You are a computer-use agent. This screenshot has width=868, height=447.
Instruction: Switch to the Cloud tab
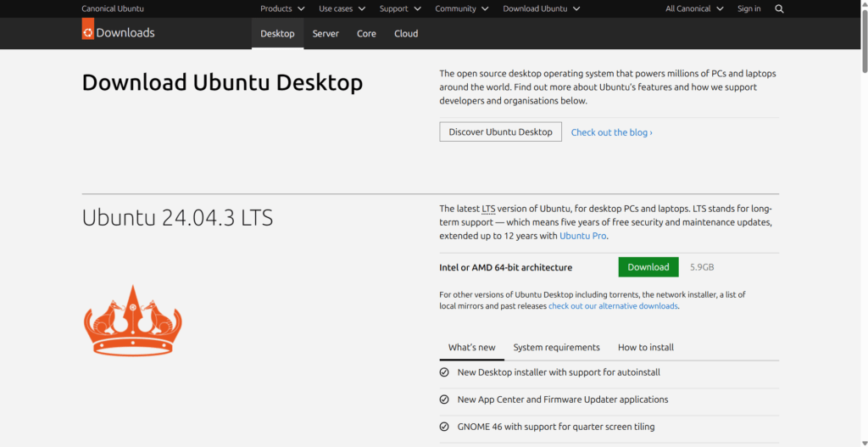click(406, 34)
